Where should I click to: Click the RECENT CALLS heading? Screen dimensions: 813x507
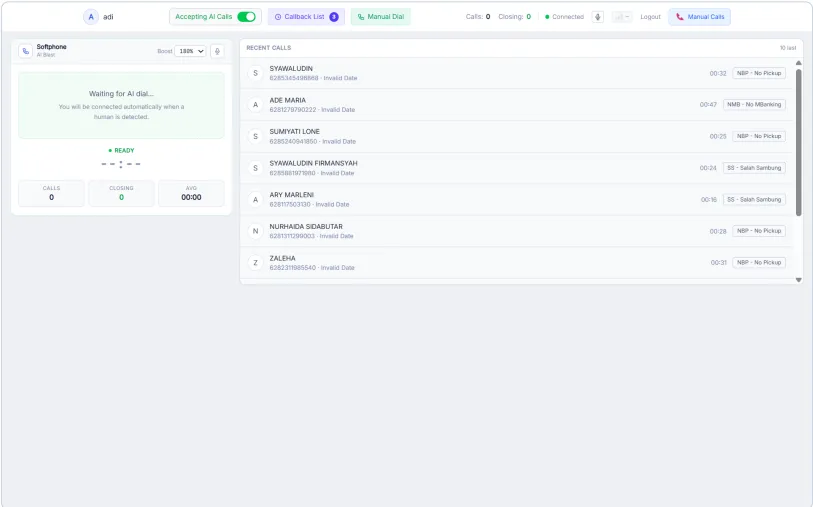point(269,48)
